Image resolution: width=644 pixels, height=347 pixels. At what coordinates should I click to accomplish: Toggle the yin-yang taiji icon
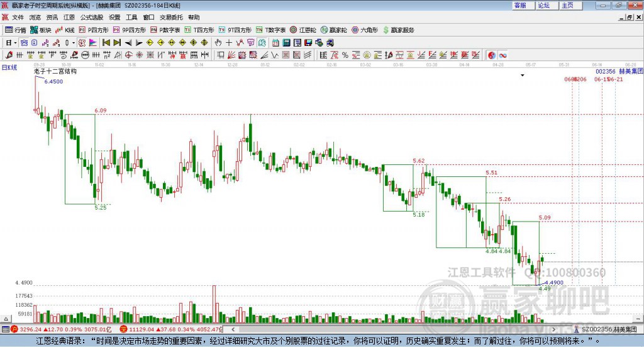click(492, 55)
